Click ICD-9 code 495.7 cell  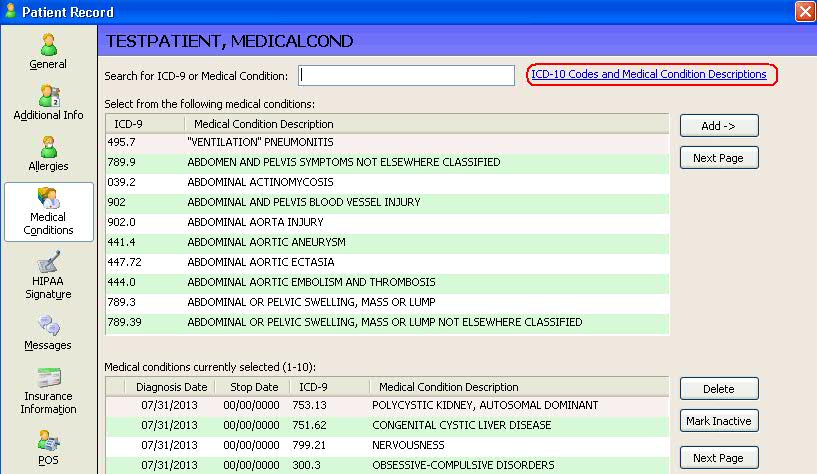[121, 142]
